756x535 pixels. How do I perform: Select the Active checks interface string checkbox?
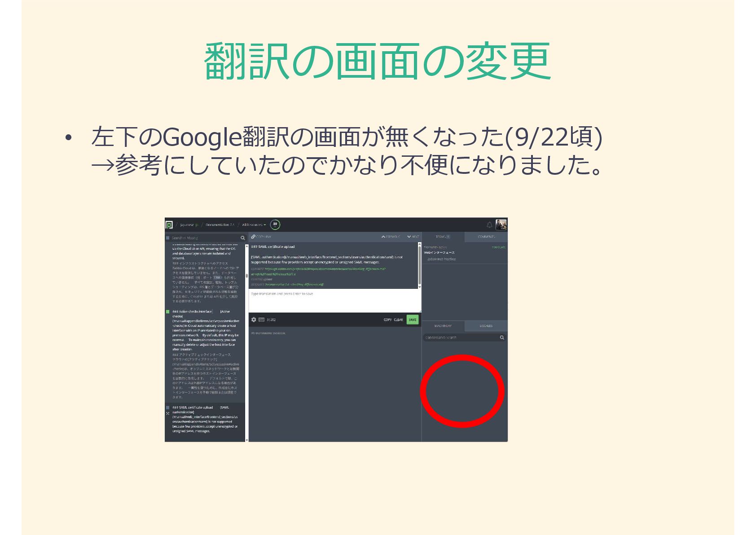click(x=167, y=311)
